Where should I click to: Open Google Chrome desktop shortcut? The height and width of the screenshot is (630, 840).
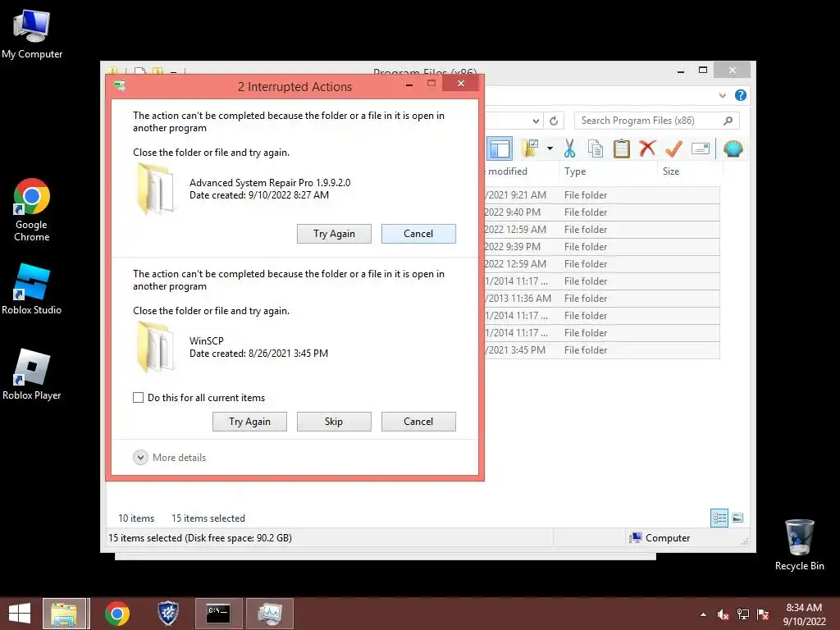32,210
